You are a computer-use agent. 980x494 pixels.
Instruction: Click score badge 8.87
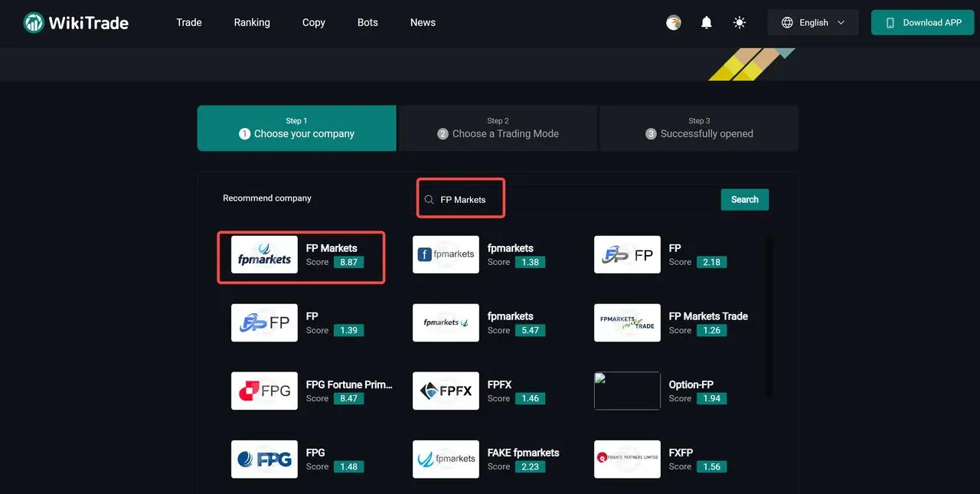[x=348, y=262]
